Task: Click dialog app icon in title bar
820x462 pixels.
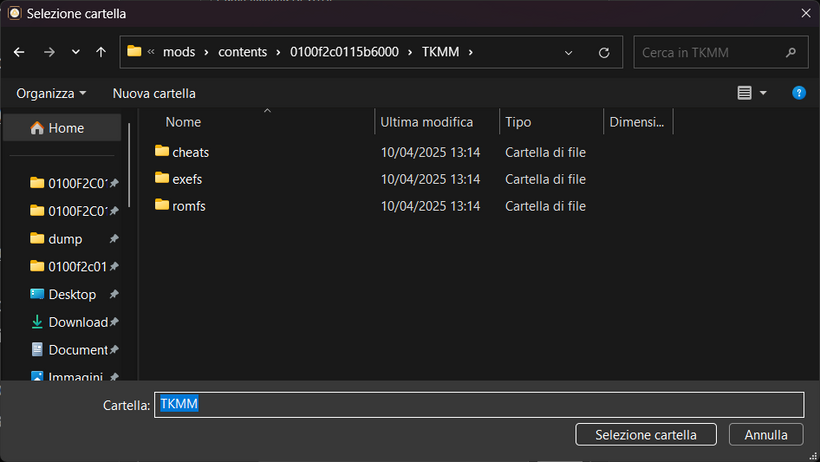Action: 15,13
